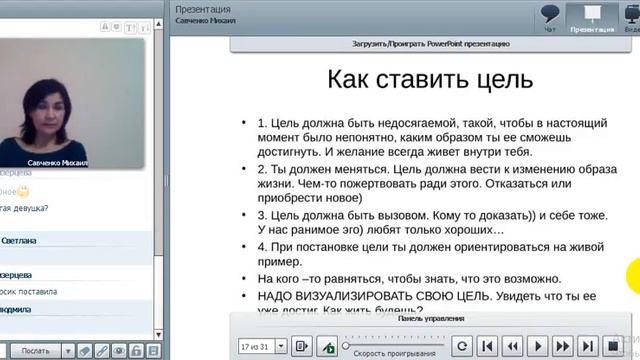Click the chat message 'осик поставила'
Image resolution: width=640 pixels, height=360 pixels.
click(x=29, y=291)
